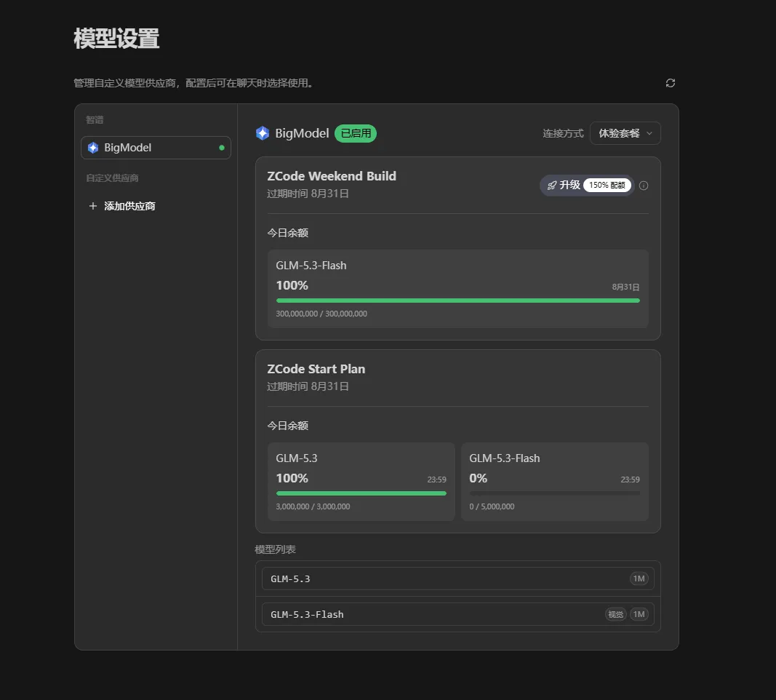Click the 今日余额 label in Weekend Build
The width and height of the screenshot is (776, 700).
(x=287, y=233)
